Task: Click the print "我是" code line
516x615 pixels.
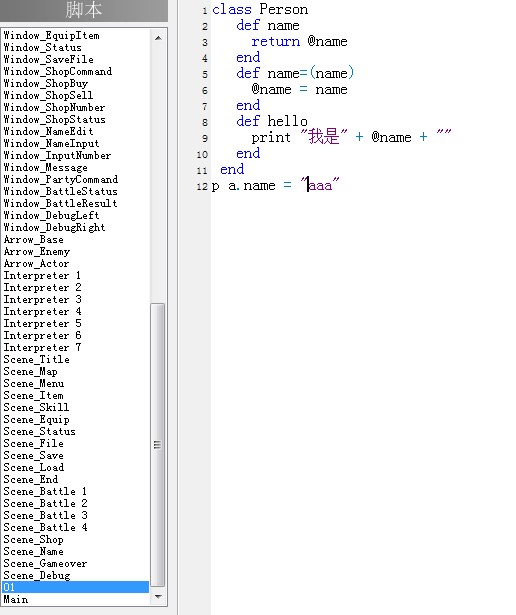Action: (x=351, y=137)
